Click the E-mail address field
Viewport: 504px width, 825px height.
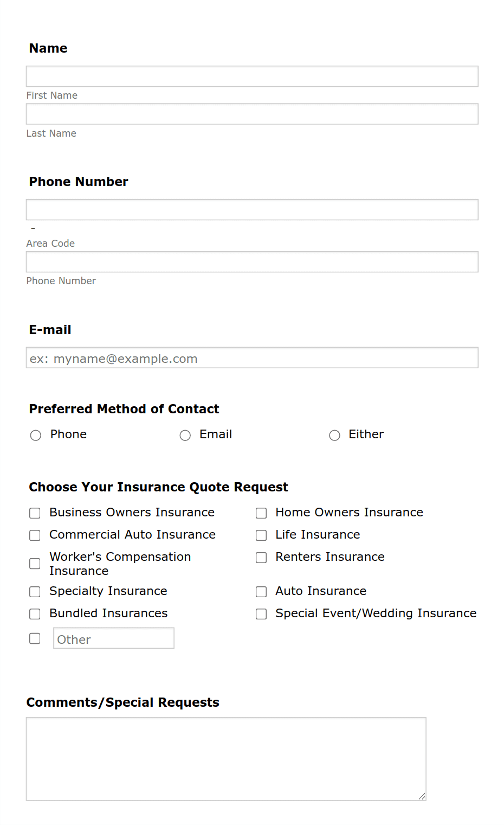pos(252,357)
